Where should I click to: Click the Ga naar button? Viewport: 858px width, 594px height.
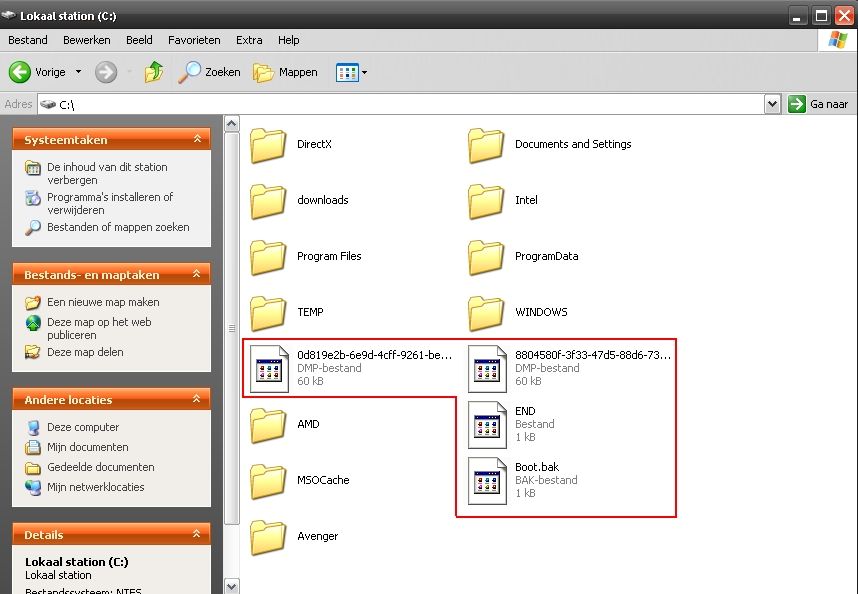819,104
